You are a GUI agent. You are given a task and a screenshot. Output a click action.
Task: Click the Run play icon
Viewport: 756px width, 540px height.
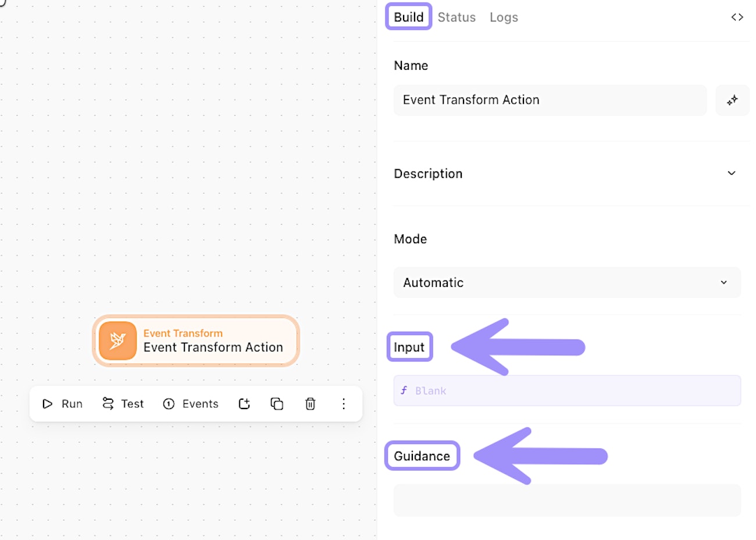tap(48, 404)
